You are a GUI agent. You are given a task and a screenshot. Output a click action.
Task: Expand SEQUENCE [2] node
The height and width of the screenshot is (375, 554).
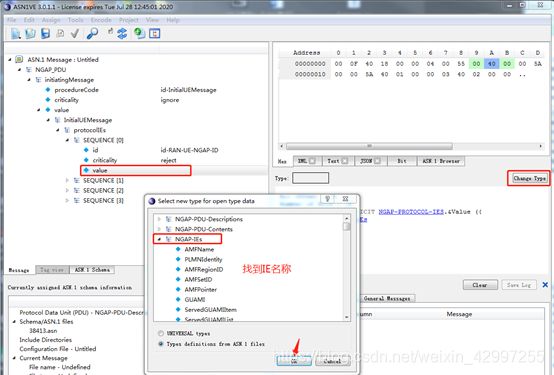point(67,191)
